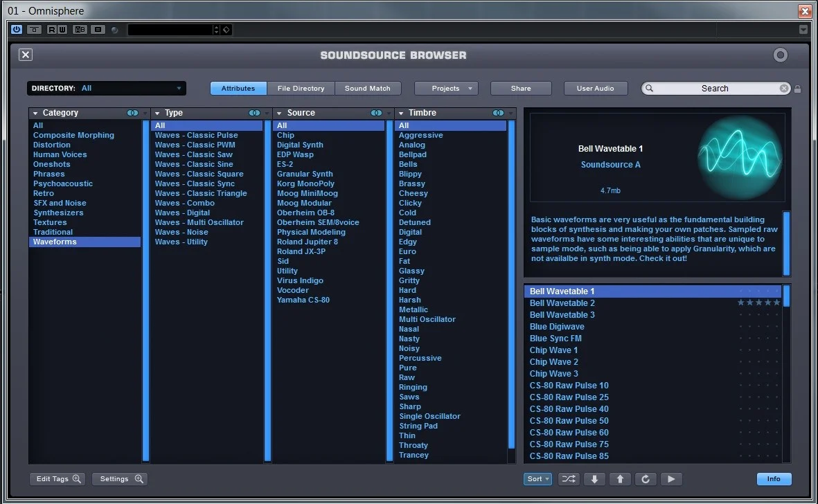Open the Sort dropdown

click(x=537, y=479)
